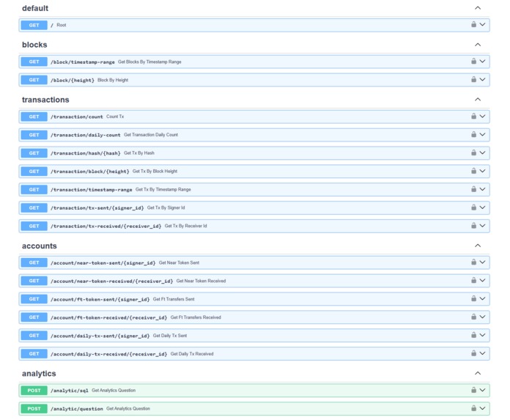Image resolution: width=510 pixels, height=420 pixels.
Task: Expand /block/timestamp-range endpoint arrow
Action: click(482, 62)
